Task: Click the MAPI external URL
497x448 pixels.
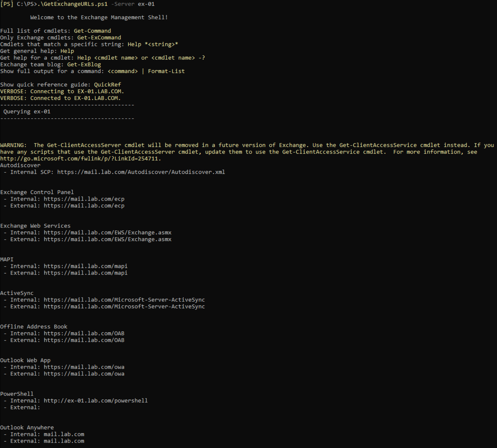Action: [86, 273]
